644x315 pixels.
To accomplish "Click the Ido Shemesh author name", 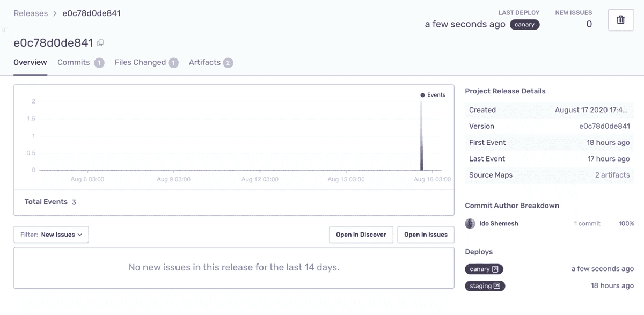I will click(x=499, y=223).
